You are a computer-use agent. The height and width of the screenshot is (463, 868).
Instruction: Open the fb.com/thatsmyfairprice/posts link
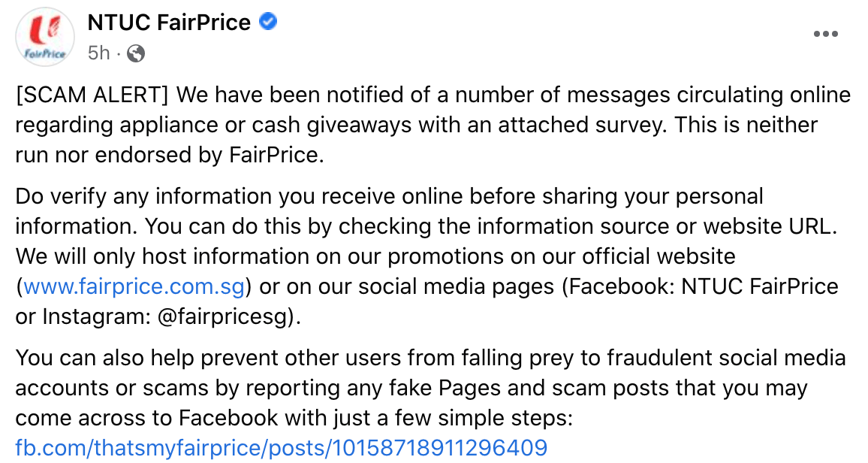click(x=281, y=448)
